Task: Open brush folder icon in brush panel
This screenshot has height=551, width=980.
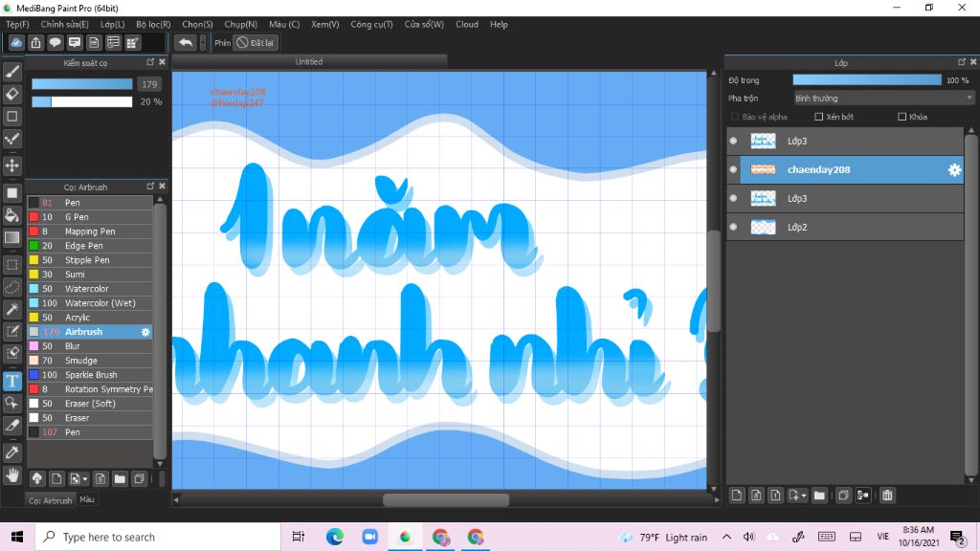Action: point(120,478)
